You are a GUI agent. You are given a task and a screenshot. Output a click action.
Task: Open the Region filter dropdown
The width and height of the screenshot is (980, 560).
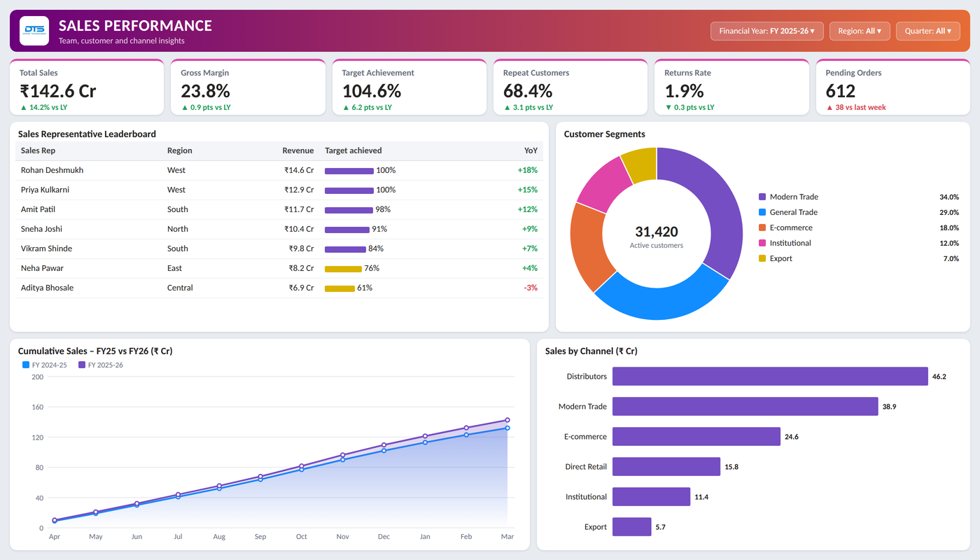point(860,31)
